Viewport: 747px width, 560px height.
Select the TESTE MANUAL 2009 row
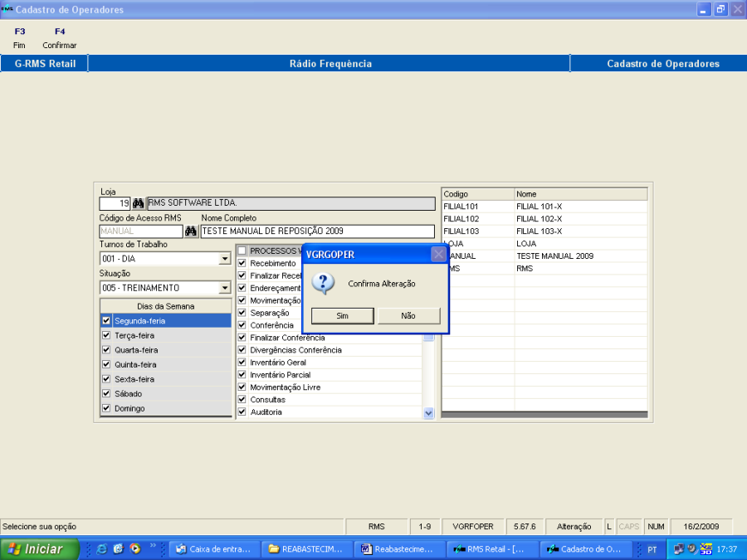[544, 256]
